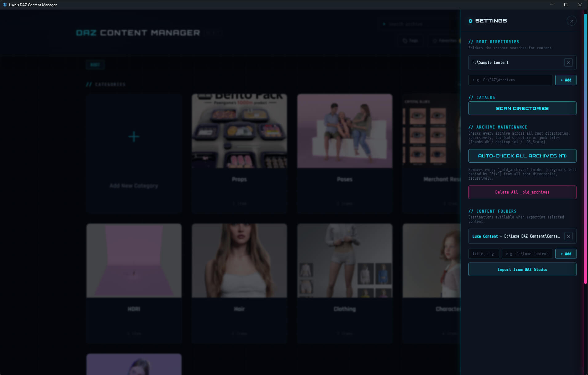Close the Settings panel

(x=571, y=21)
